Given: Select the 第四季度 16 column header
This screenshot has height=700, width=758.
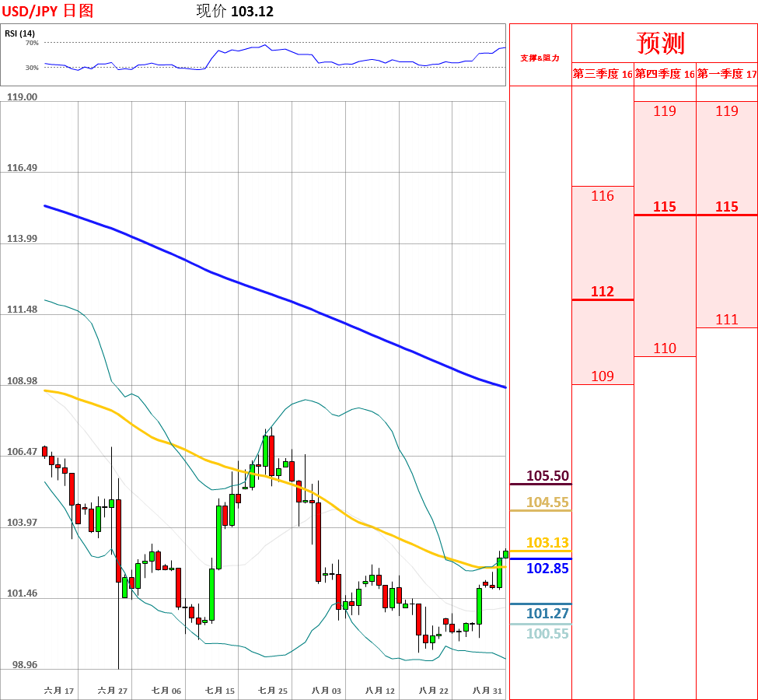Looking at the screenshot, I should tap(665, 75).
